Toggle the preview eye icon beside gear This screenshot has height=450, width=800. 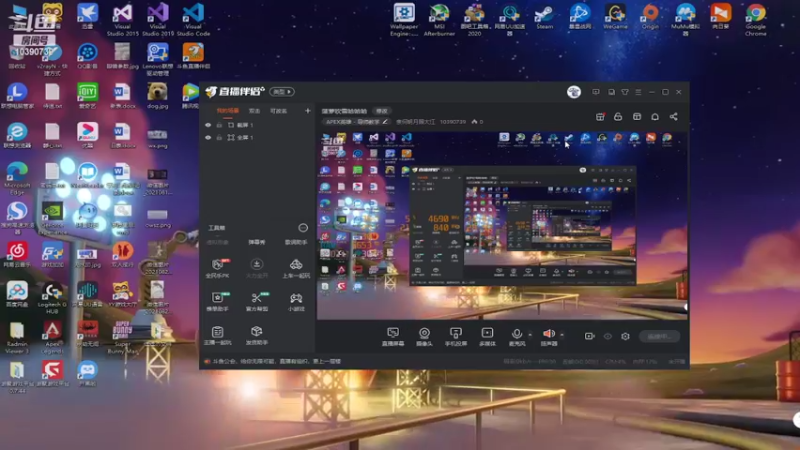[x=608, y=336]
